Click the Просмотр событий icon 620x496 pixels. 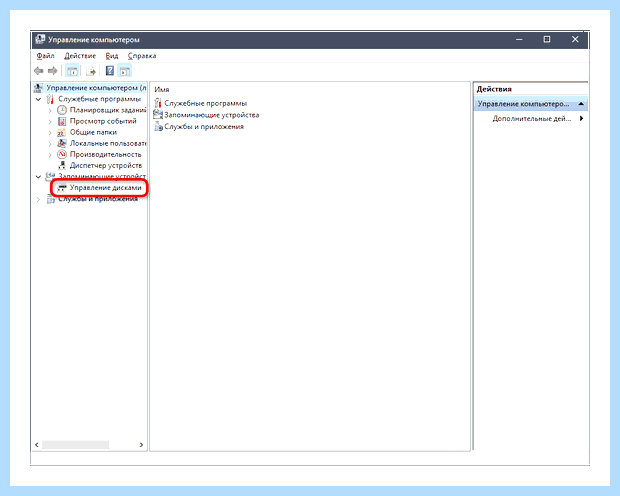coord(62,121)
